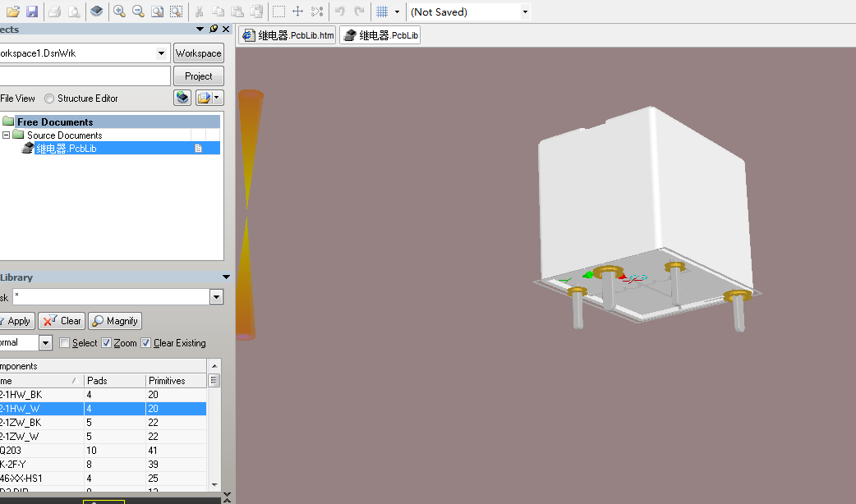This screenshot has height=504, width=856.
Task: Click the Fit Document zoom icon
Action: pos(157,11)
